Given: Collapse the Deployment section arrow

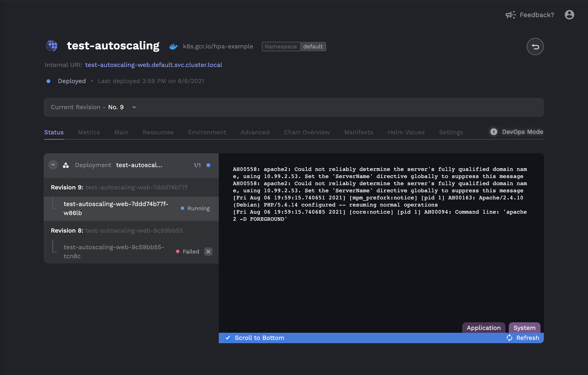Looking at the screenshot, I should tap(53, 165).
